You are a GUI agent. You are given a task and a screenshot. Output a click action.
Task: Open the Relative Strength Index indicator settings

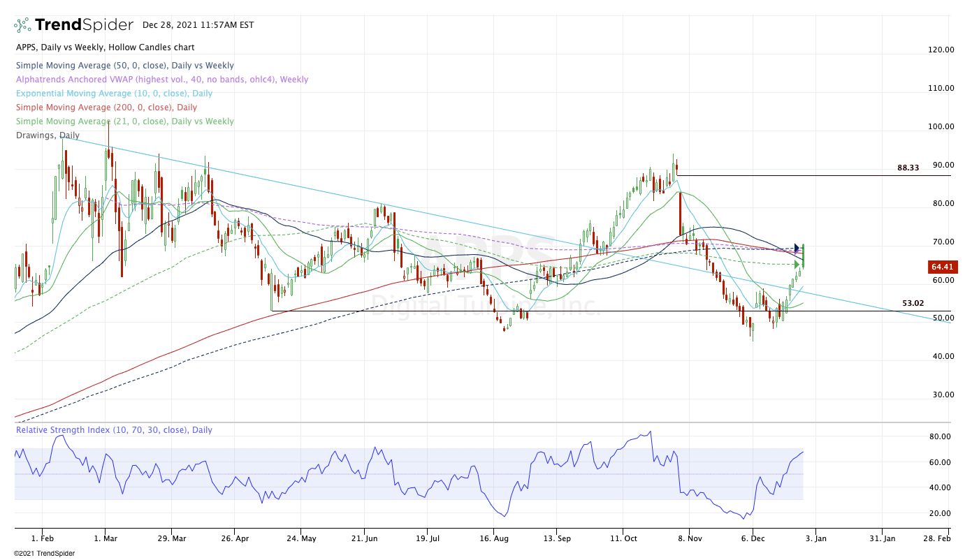(x=114, y=430)
